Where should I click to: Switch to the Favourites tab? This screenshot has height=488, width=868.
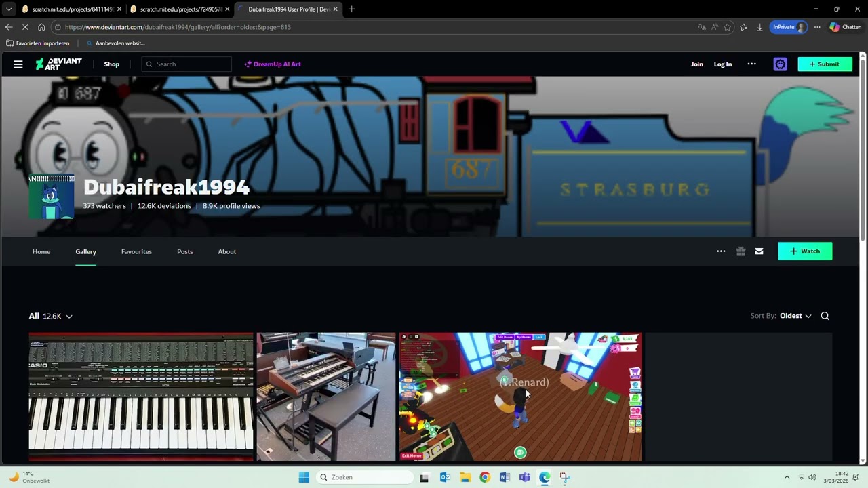click(x=136, y=251)
